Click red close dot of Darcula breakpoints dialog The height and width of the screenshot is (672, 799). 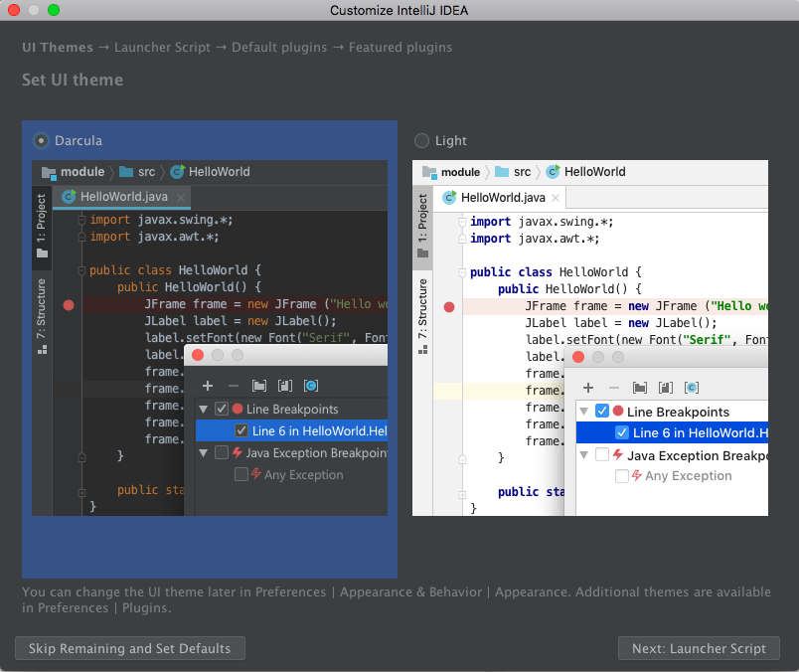pos(198,355)
